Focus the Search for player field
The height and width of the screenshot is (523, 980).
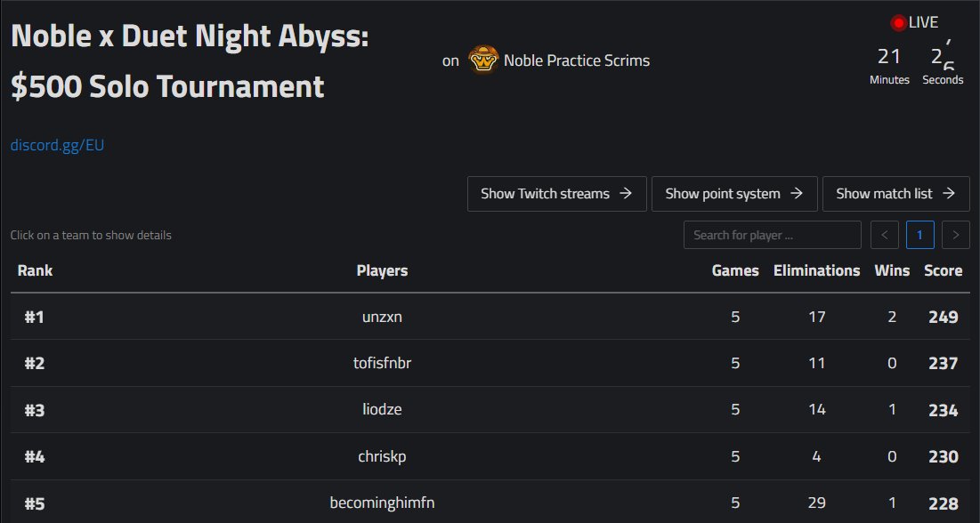(x=773, y=235)
